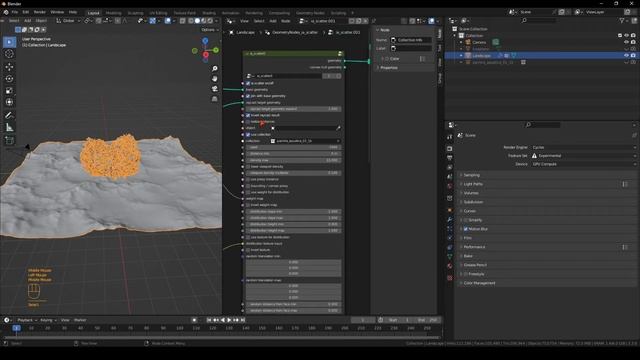Toggle 'invert raycast result' checkbox
This screenshot has height=360, width=640.
tap(248, 116)
